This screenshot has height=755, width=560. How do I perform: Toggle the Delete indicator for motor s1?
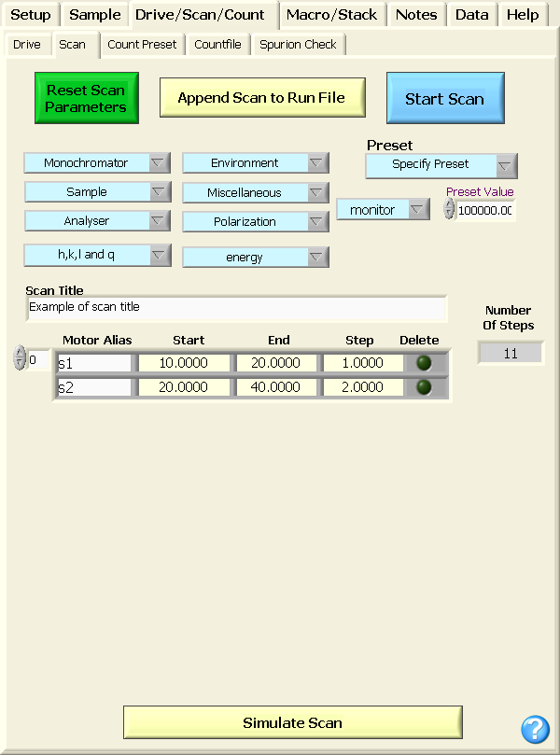tap(425, 363)
